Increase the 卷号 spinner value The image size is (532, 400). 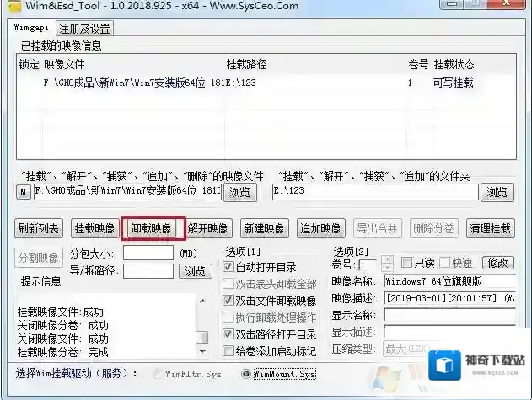tap(387, 259)
